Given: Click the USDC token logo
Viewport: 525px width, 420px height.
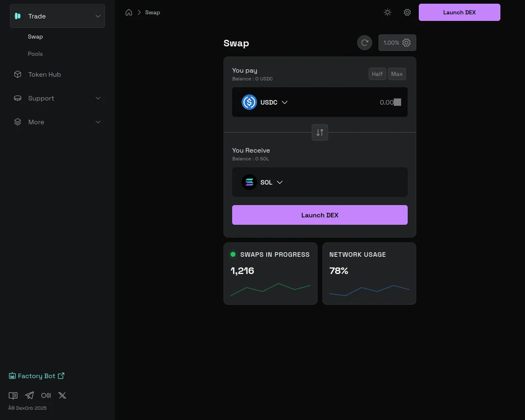Looking at the screenshot, I should point(249,102).
